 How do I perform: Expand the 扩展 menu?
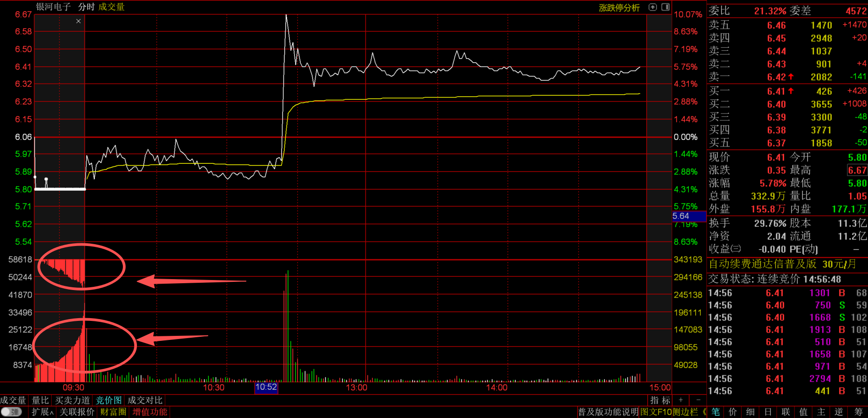coord(43,412)
